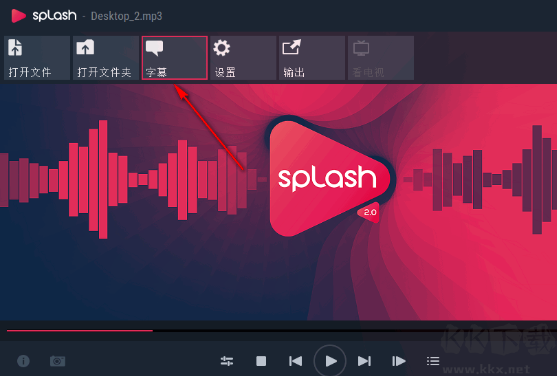This screenshot has height=376, width=557.
Task: Open the equalizer sliders icon
Action: 227,361
